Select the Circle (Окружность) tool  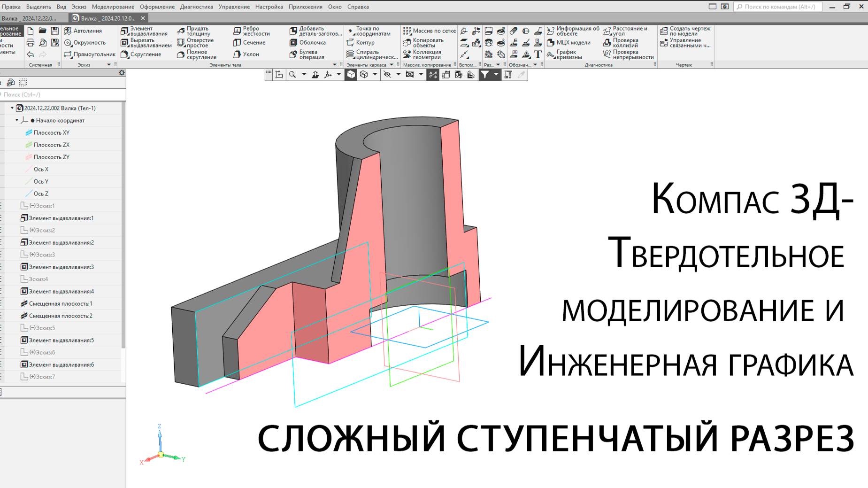pos(85,43)
